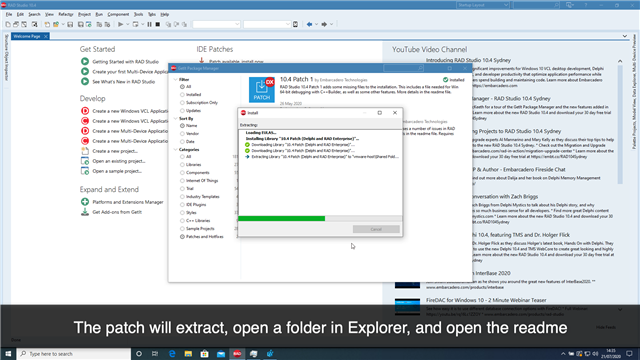This screenshot has width=640, height=360.
Task: Click Cancel in the Install dialog
Action: click(376, 229)
